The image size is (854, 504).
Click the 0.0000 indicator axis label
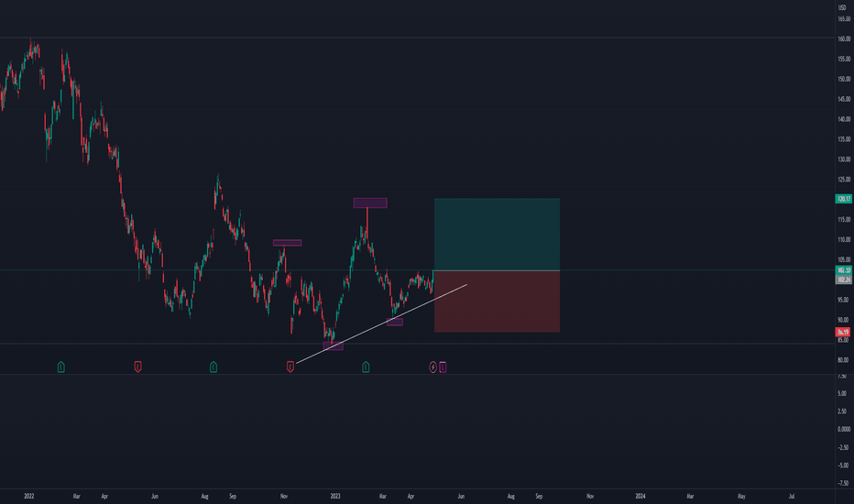pos(844,430)
